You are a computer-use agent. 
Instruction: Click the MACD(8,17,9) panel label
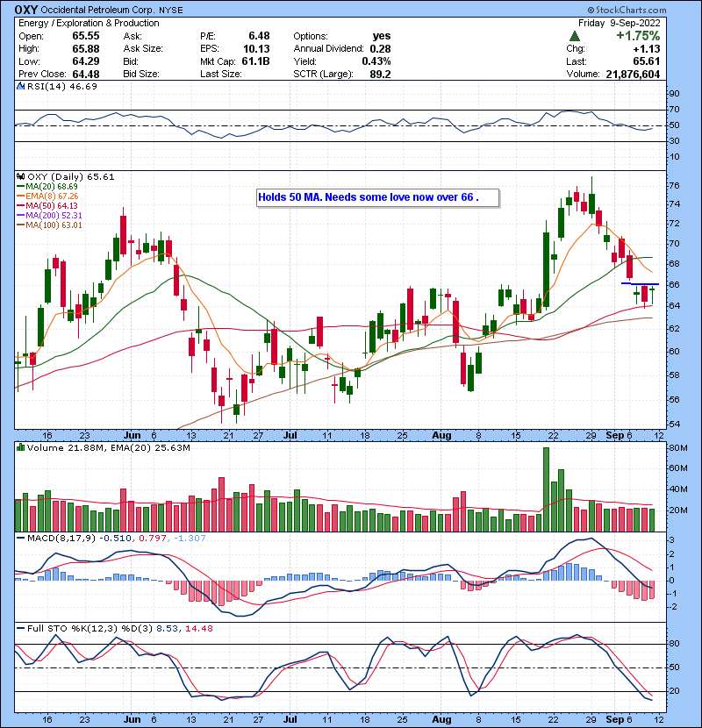pos(61,539)
